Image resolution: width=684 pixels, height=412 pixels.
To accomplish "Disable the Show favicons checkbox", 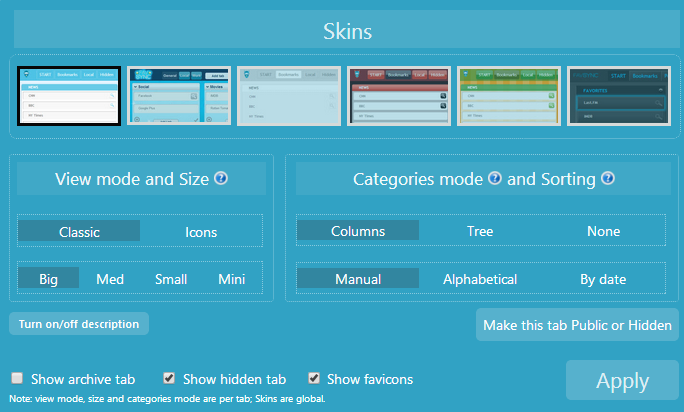I will (x=314, y=379).
